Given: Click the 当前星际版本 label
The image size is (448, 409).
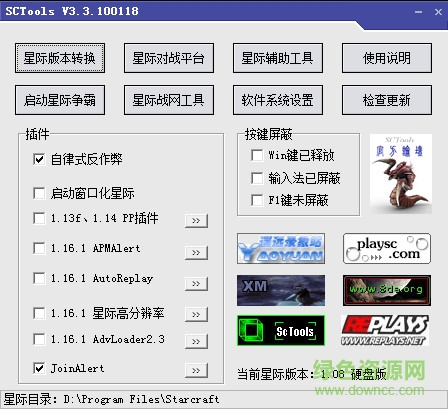Looking at the screenshot, I should coord(312,374).
